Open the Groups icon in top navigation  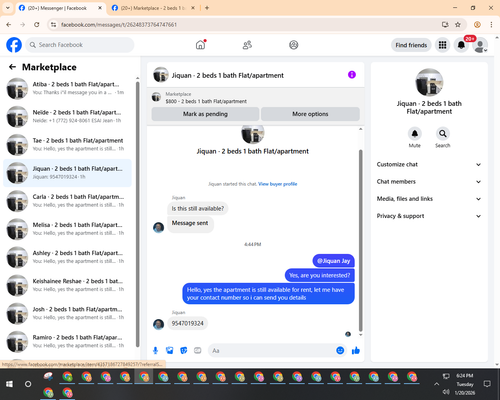(294, 45)
